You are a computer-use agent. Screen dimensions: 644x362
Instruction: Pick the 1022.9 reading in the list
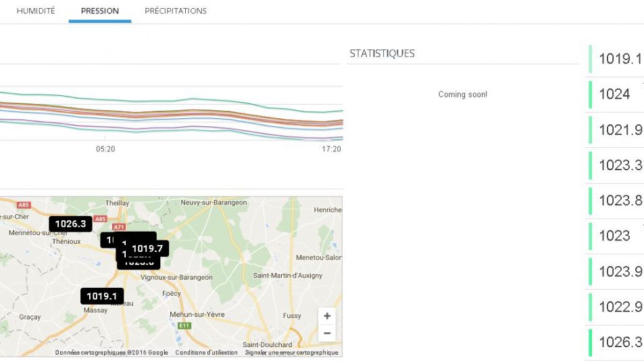click(618, 307)
